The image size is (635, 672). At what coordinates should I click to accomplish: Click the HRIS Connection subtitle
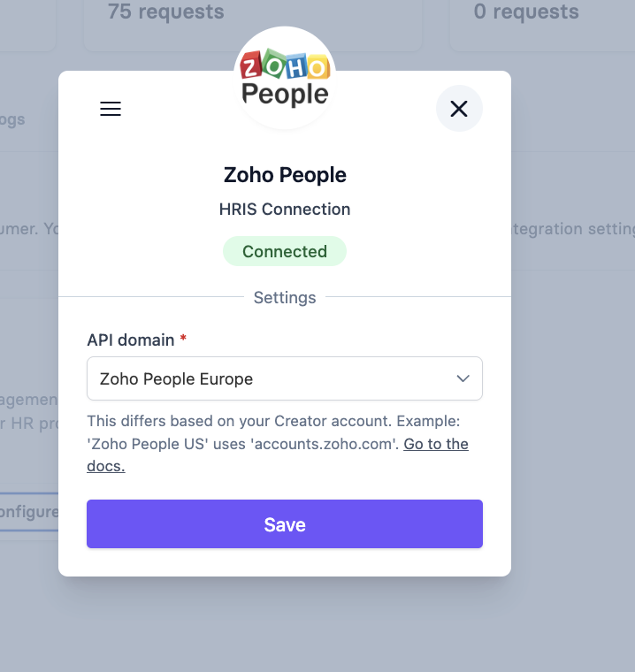pyautogui.click(x=285, y=210)
